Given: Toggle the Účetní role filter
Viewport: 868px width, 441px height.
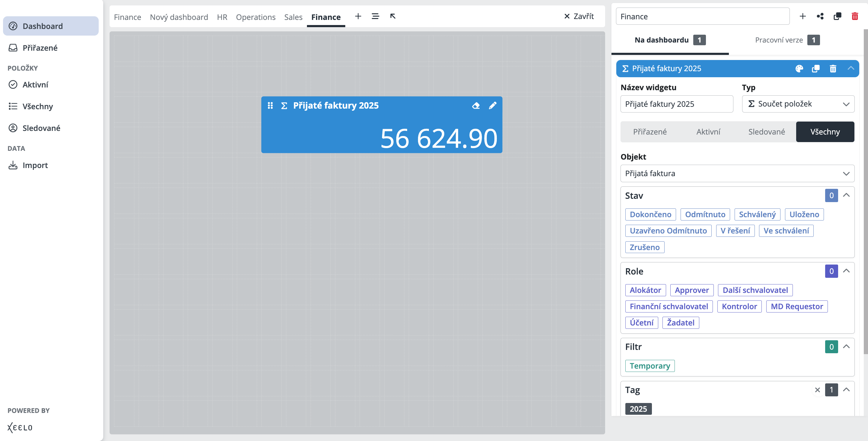Looking at the screenshot, I should click(x=641, y=322).
